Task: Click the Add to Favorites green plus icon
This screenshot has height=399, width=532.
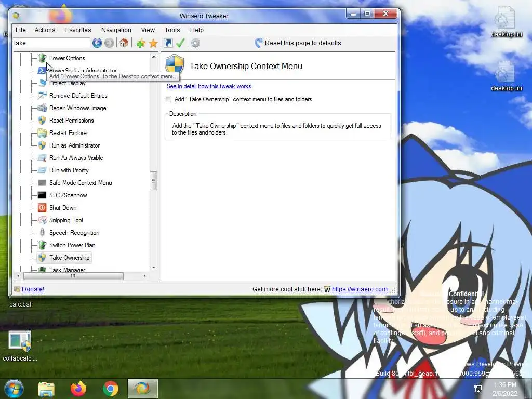Action: 141,43
